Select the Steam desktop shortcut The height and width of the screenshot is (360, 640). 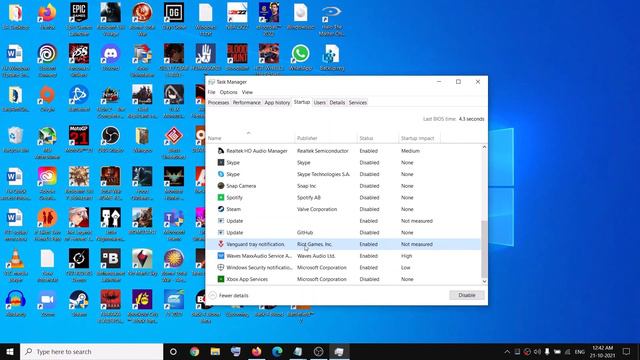coord(79,304)
